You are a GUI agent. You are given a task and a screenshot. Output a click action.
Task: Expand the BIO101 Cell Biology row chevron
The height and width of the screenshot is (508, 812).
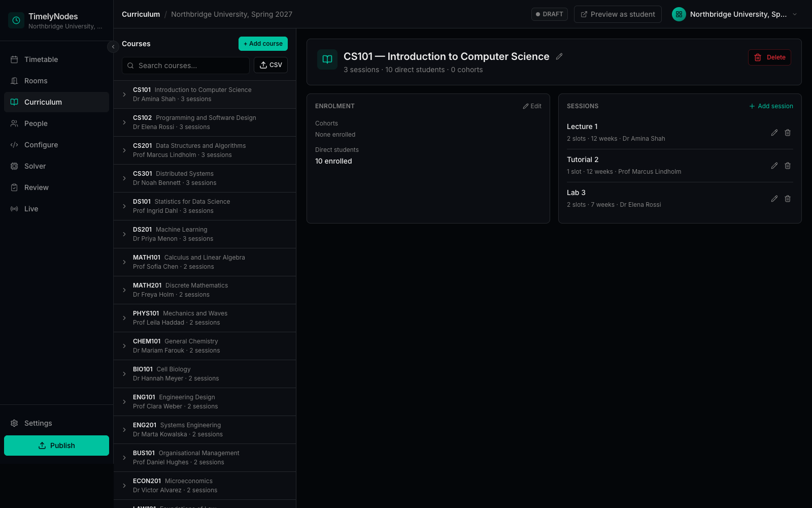(124, 374)
